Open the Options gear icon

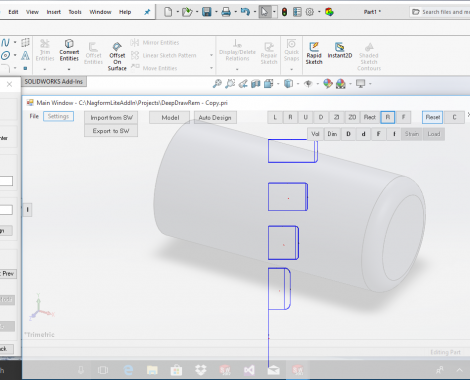coord(310,12)
